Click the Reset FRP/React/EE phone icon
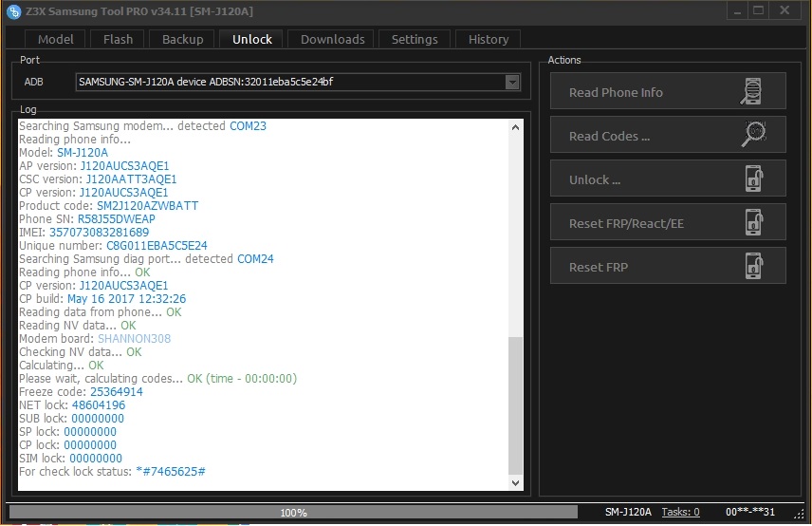Viewport: 812px width, 526px height. point(754,222)
